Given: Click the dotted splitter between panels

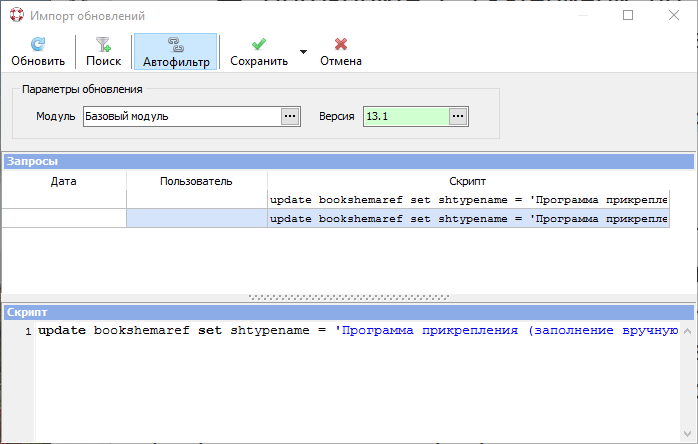Looking at the screenshot, I should point(349,297).
